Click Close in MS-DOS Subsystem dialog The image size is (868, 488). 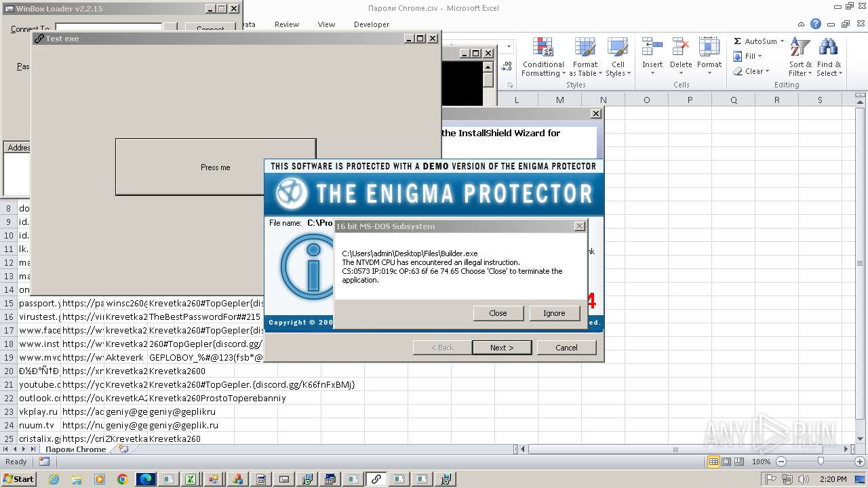pyautogui.click(x=498, y=313)
